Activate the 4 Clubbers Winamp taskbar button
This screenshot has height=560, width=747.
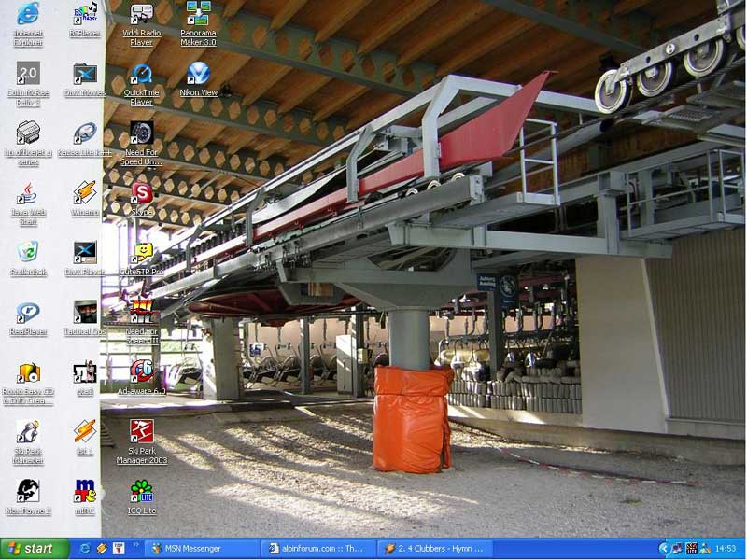tap(434, 549)
